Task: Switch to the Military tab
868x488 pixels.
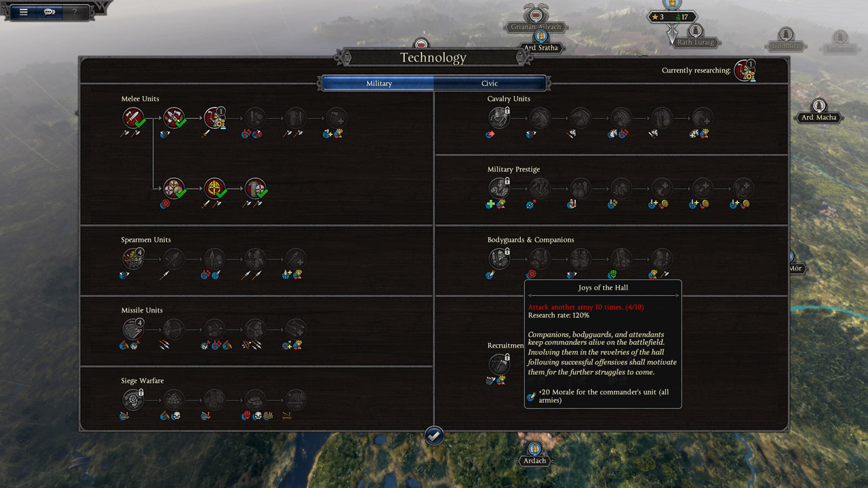Action: [x=378, y=83]
